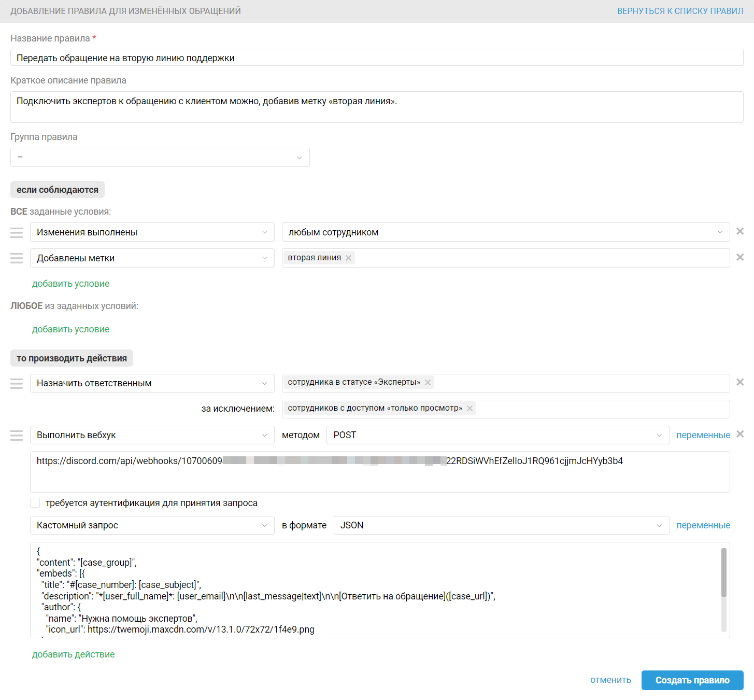Click the 'за исключением' employees input field
The height and width of the screenshot is (700, 754).
tap(506, 409)
